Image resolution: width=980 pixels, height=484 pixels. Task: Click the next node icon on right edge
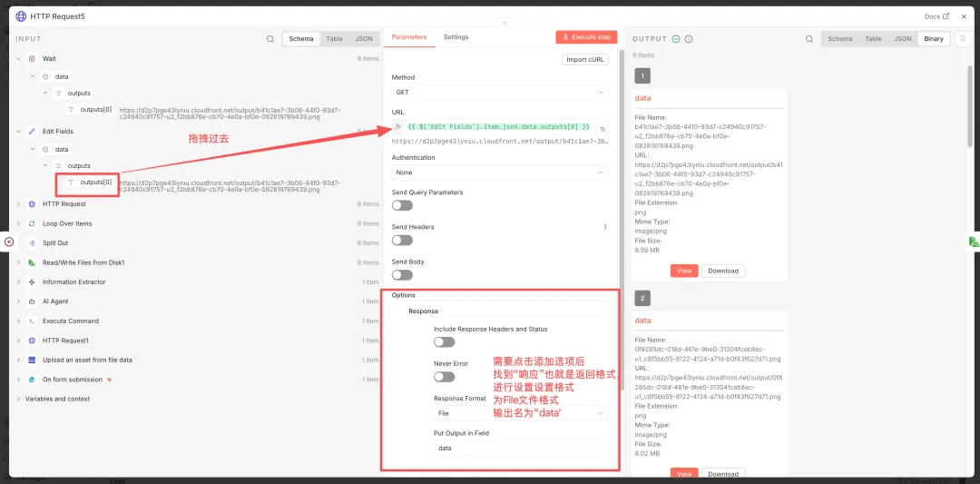click(x=973, y=242)
